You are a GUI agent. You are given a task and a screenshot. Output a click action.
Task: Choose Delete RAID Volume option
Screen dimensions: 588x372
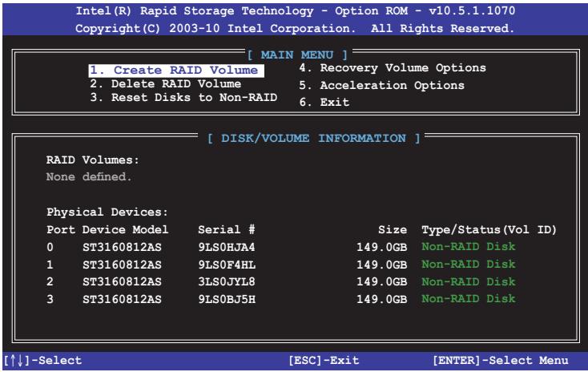pos(165,83)
